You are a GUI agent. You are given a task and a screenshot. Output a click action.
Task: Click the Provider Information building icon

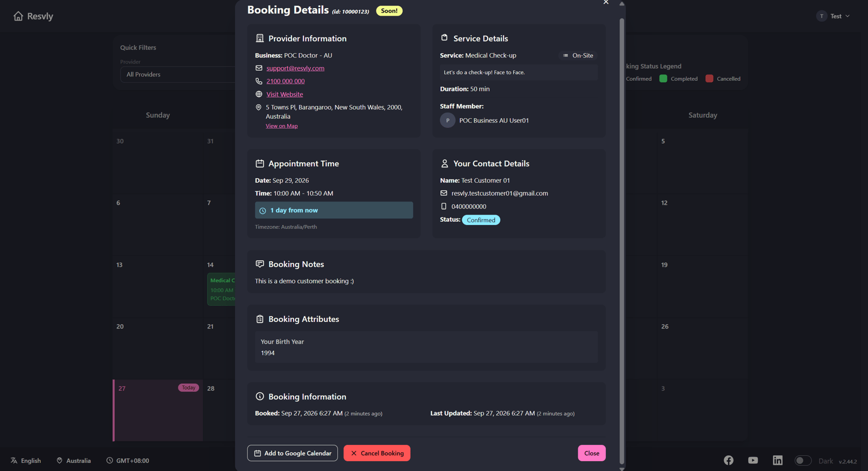click(260, 38)
